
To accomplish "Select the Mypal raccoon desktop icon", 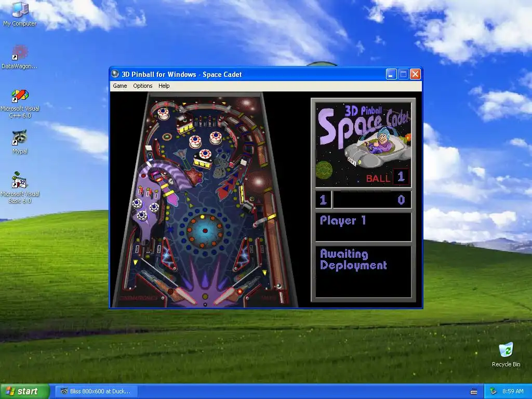I will click(20, 142).
